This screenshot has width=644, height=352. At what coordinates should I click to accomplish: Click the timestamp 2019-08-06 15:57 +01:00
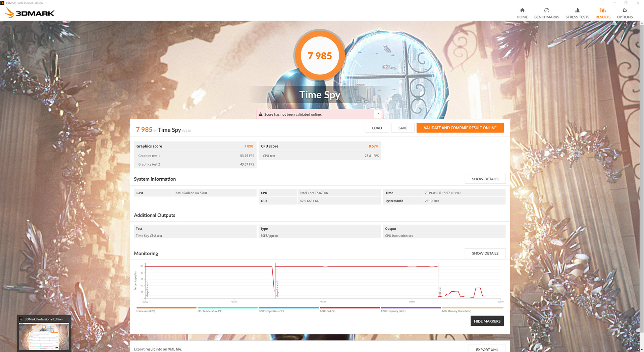(442, 193)
